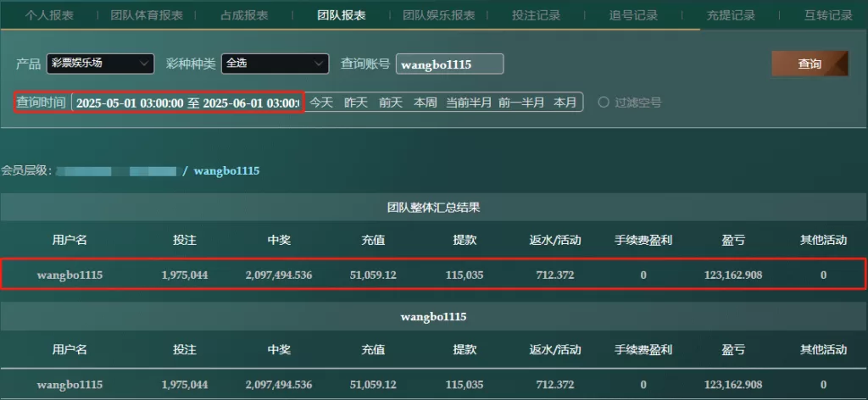The image size is (868, 400).
Task: Click 712.372 rebate value in summary row
Action: coord(555,275)
